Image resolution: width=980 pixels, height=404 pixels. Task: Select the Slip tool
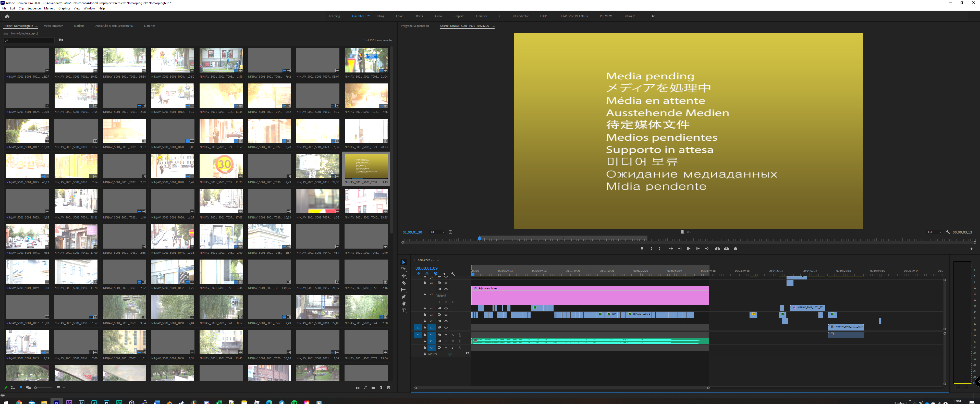click(404, 289)
